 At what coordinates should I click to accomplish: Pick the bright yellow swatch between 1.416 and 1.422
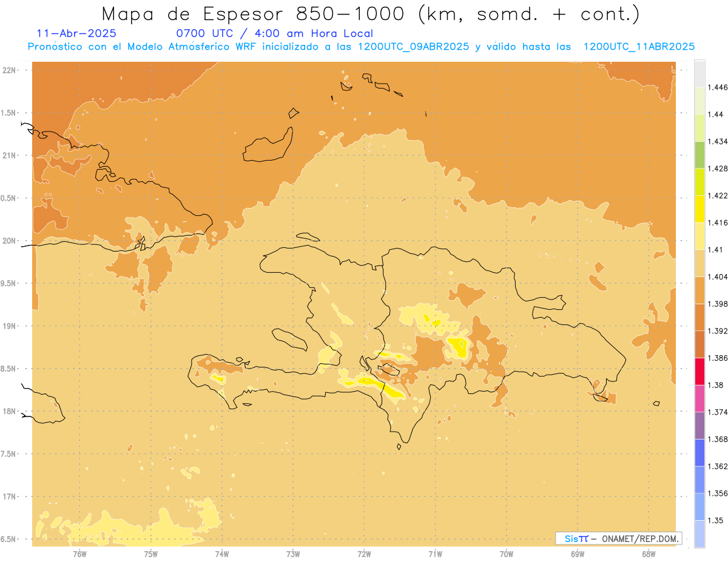[699, 209]
